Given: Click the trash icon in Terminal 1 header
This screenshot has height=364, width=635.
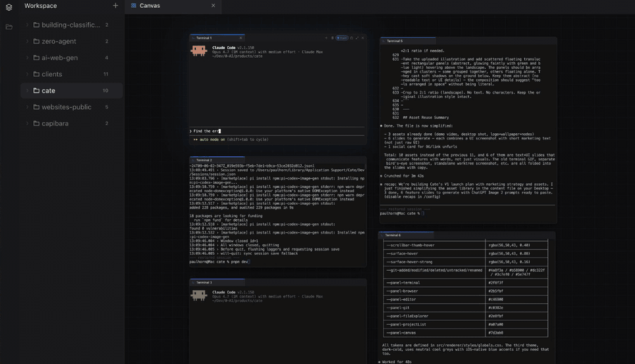Looking at the screenshot, I should [332, 38].
